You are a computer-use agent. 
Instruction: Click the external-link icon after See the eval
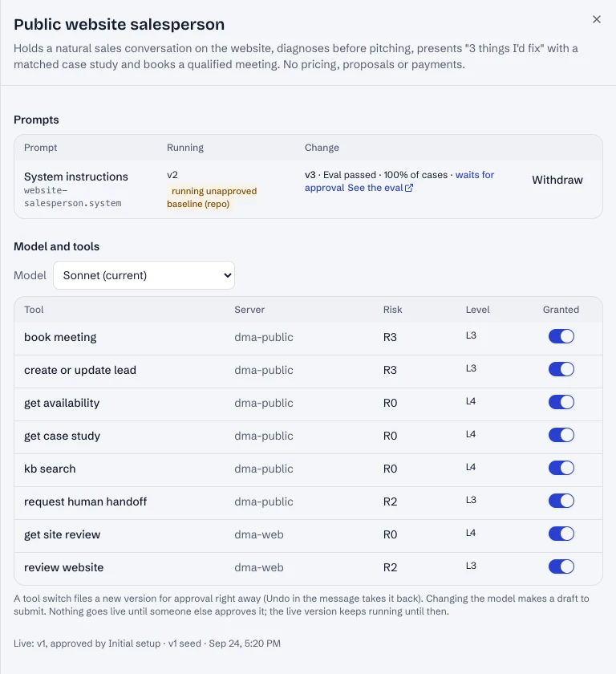click(409, 188)
